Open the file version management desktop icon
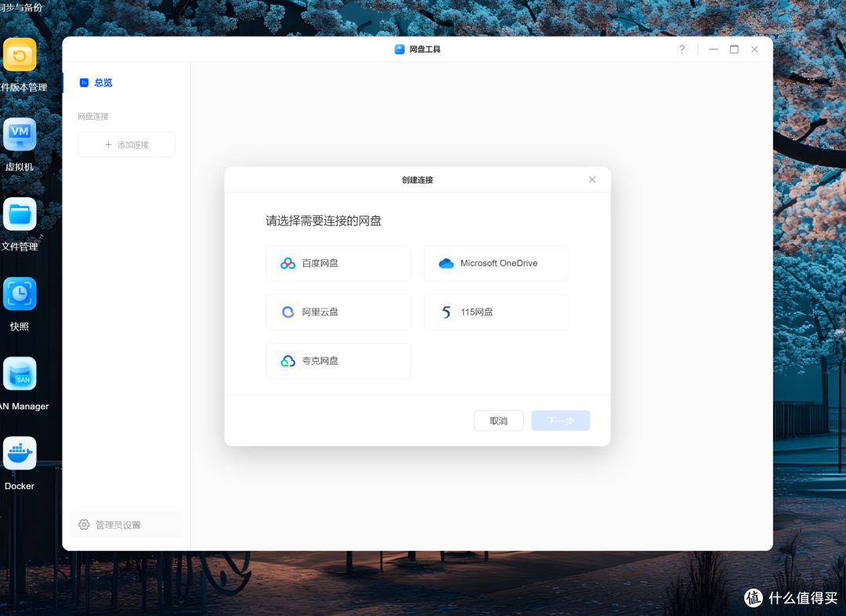 (20, 55)
